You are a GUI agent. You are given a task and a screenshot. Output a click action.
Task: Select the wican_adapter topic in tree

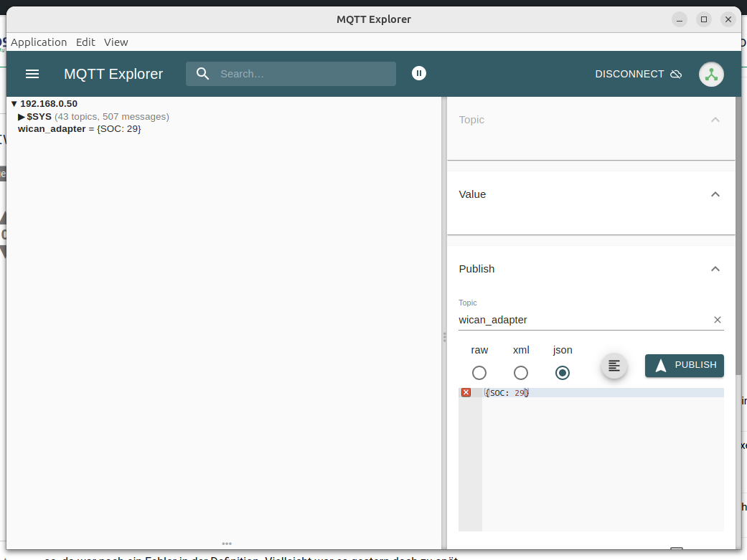tap(79, 129)
